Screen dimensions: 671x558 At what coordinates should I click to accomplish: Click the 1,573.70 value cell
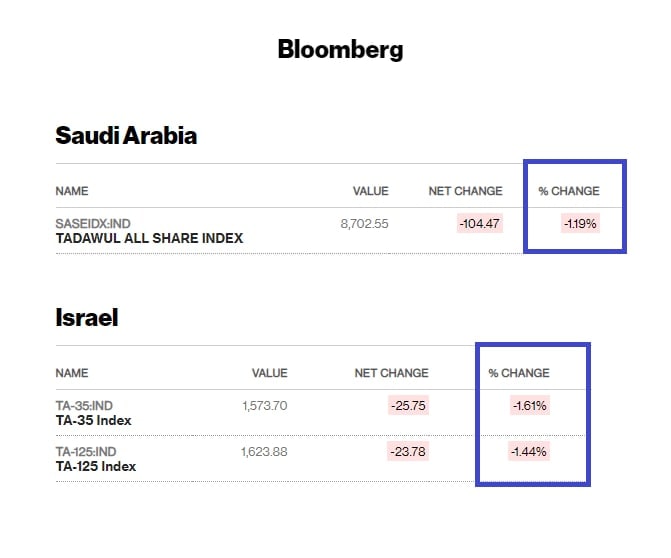[x=264, y=406]
